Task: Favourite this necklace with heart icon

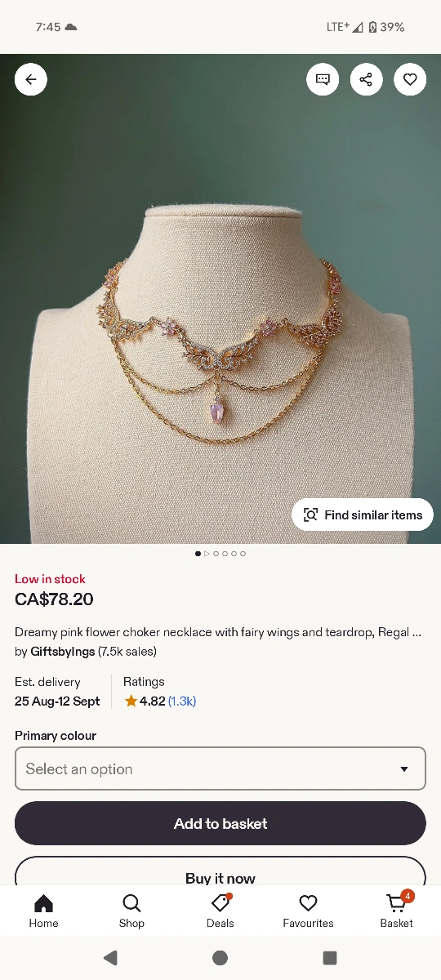Action: pyautogui.click(x=410, y=79)
